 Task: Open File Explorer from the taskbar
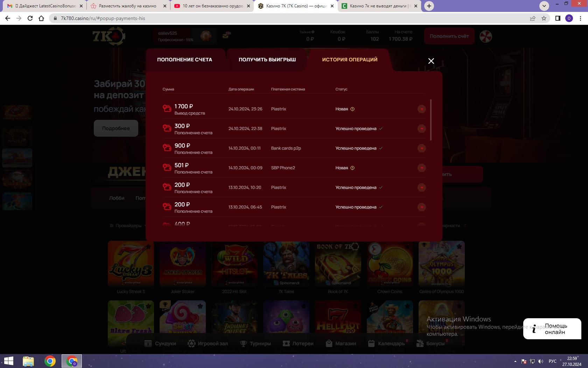tap(28, 361)
